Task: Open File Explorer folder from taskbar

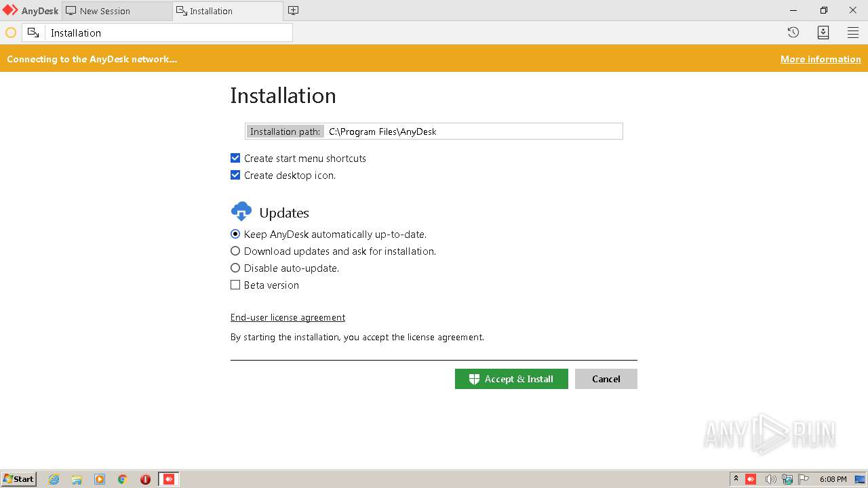Action: click(x=77, y=479)
